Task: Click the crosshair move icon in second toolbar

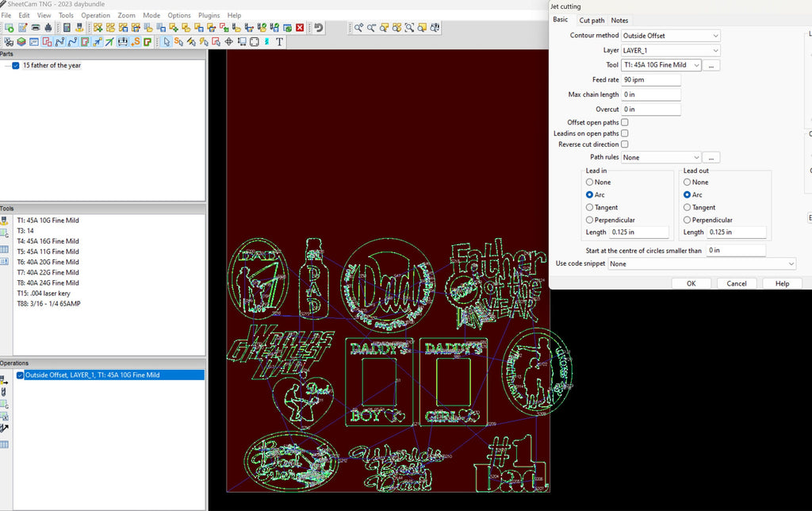Action: (x=228, y=41)
